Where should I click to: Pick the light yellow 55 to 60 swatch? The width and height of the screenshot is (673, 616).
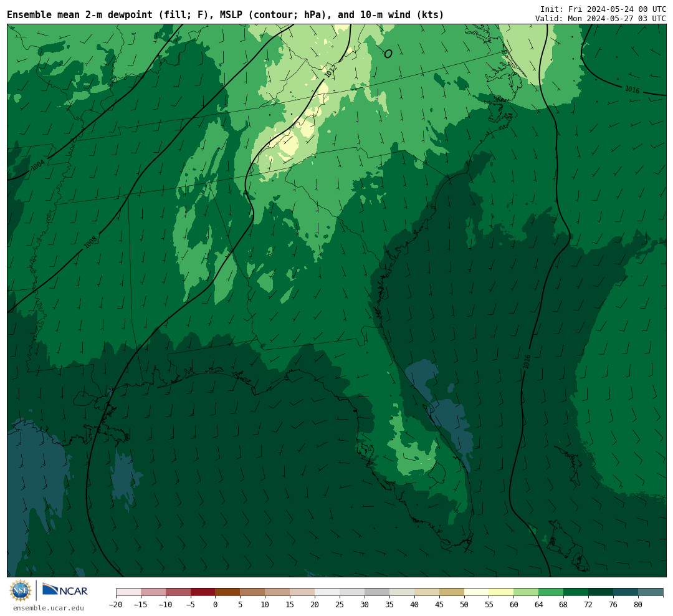tap(502, 592)
